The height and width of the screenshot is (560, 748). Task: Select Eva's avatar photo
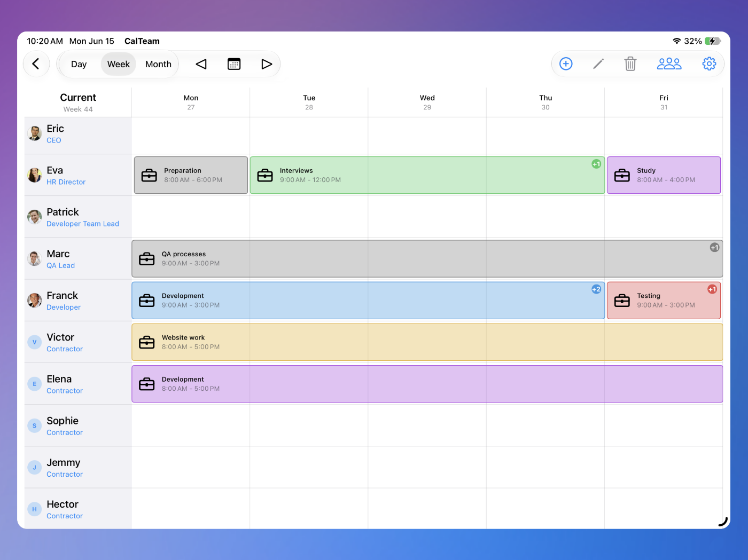tap(35, 175)
